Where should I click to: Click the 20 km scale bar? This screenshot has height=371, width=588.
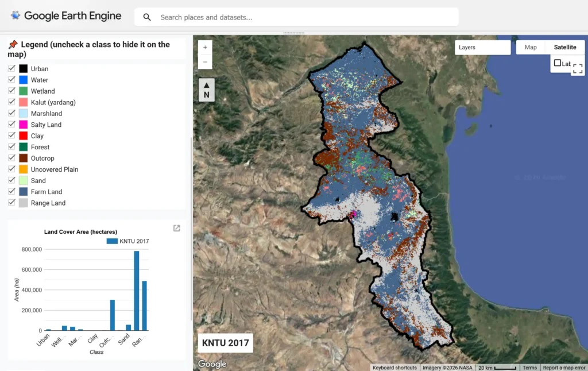497,368
